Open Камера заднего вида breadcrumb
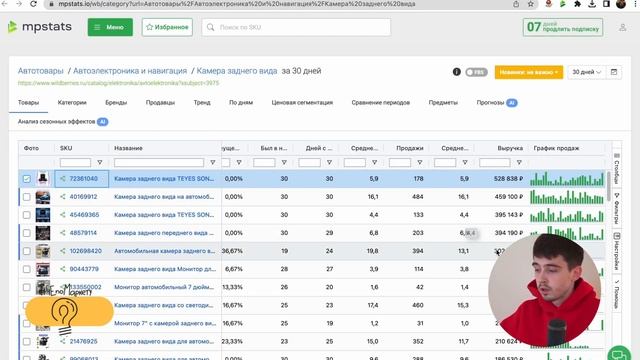This screenshot has width=640, height=360. (237, 71)
